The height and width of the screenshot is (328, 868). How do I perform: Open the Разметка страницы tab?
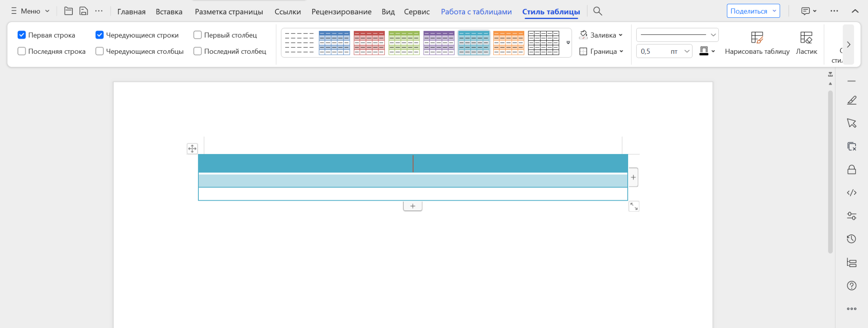(x=229, y=12)
